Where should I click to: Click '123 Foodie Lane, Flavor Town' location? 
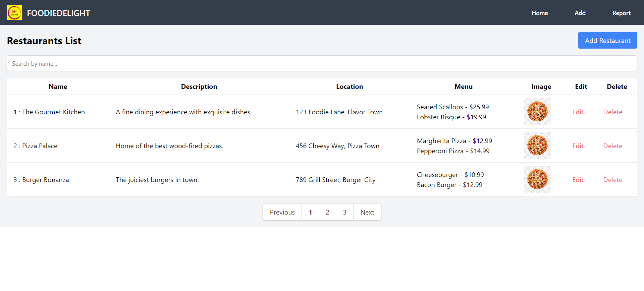click(339, 112)
